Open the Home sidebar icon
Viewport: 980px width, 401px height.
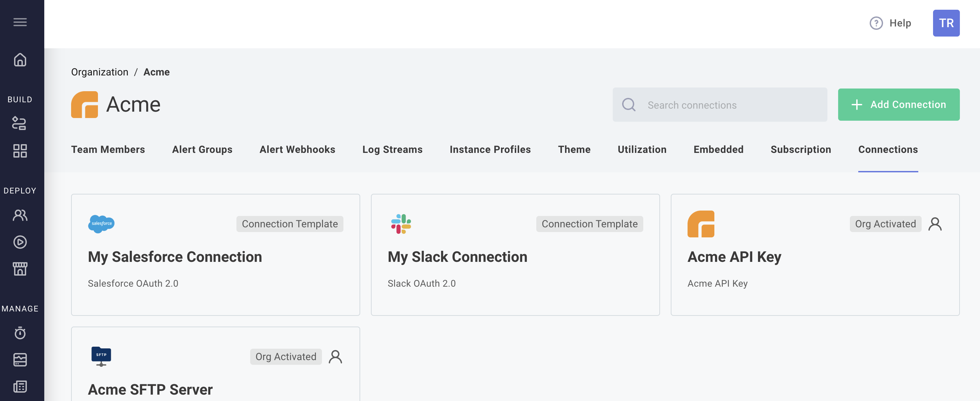click(20, 60)
